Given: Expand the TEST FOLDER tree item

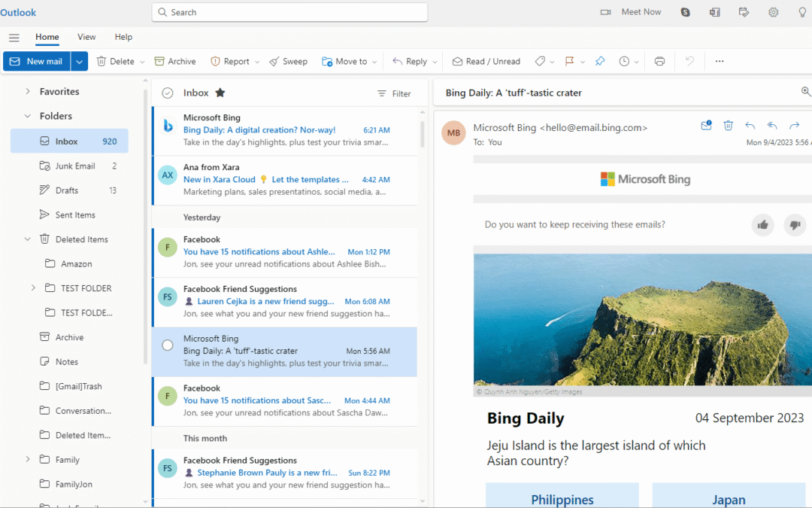Looking at the screenshot, I should [x=32, y=287].
